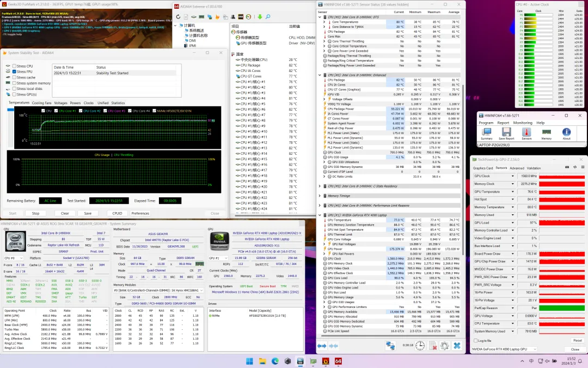Enable Stress system memory checkbox
The height and width of the screenshot is (368, 588).
pyautogui.click(x=14, y=83)
